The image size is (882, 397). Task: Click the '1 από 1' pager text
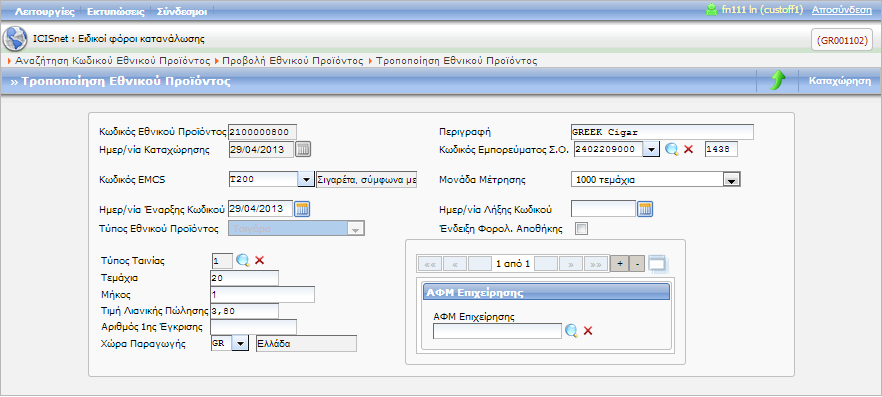click(x=512, y=264)
